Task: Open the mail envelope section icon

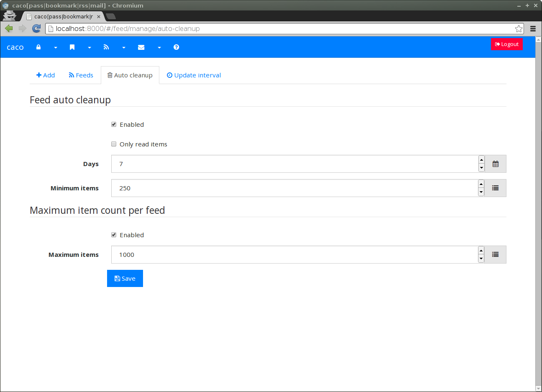Action: tap(141, 47)
